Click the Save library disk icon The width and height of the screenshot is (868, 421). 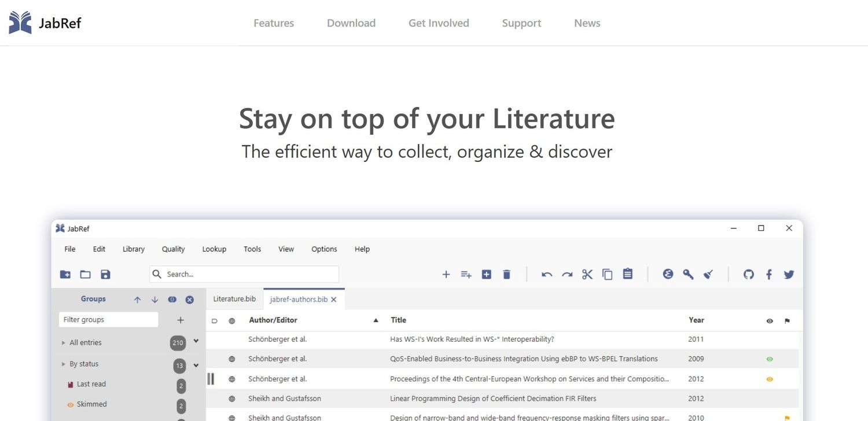(105, 275)
